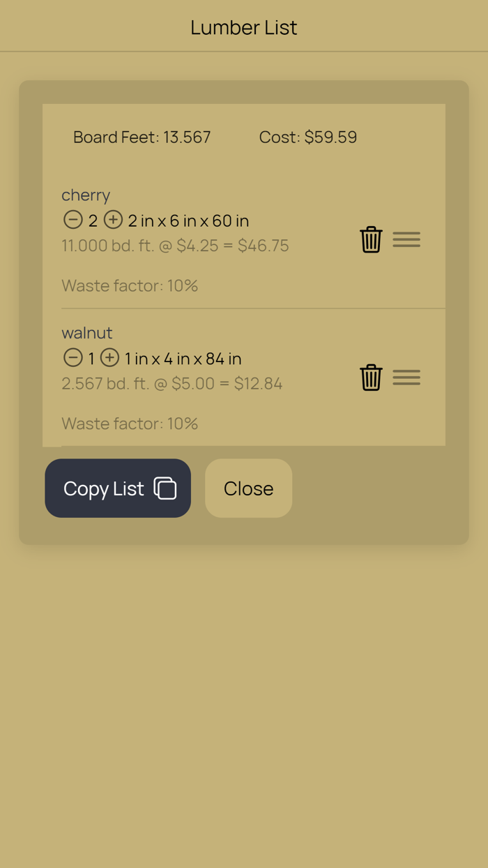Click the trash icon for walnut entry

coord(371,377)
